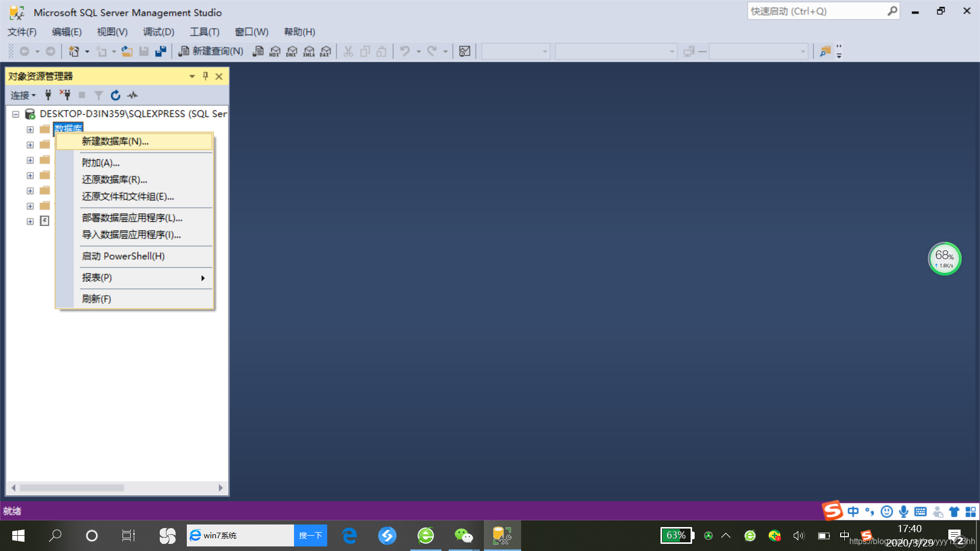The height and width of the screenshot is (551, 980).
Task: Click the Open File folder icon
Action: pos(127,52)
